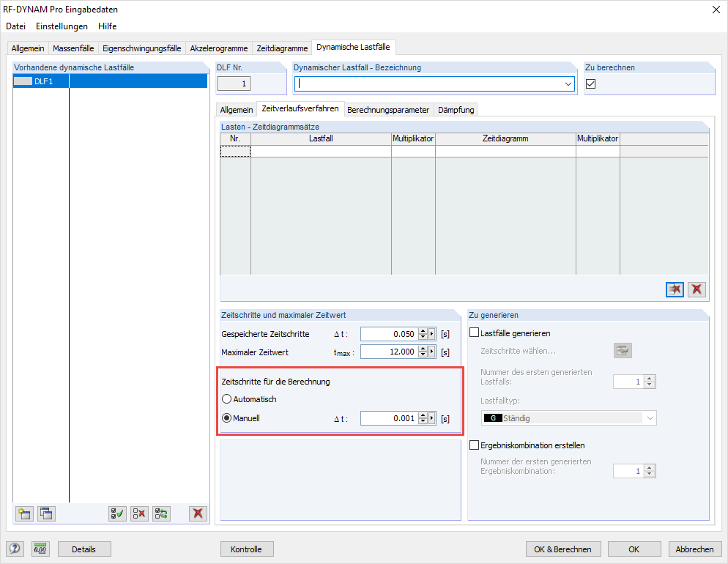Select DLF1 in the load case list
The image size is (728, 564).
(x=110, y=81)
